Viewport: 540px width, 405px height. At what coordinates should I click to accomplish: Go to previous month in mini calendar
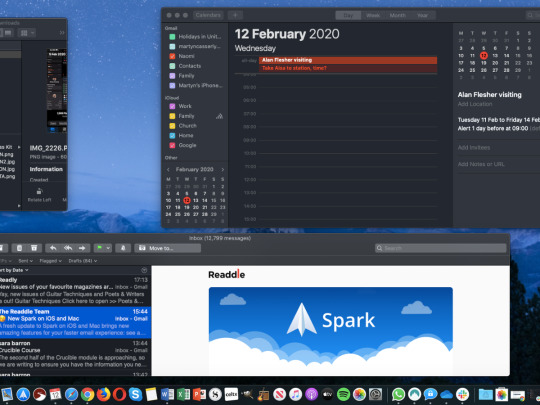coord(168,169)
